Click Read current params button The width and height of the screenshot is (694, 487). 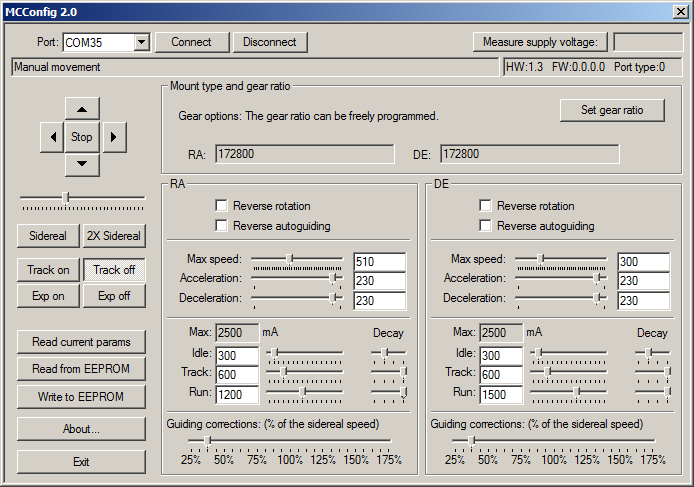81,342
